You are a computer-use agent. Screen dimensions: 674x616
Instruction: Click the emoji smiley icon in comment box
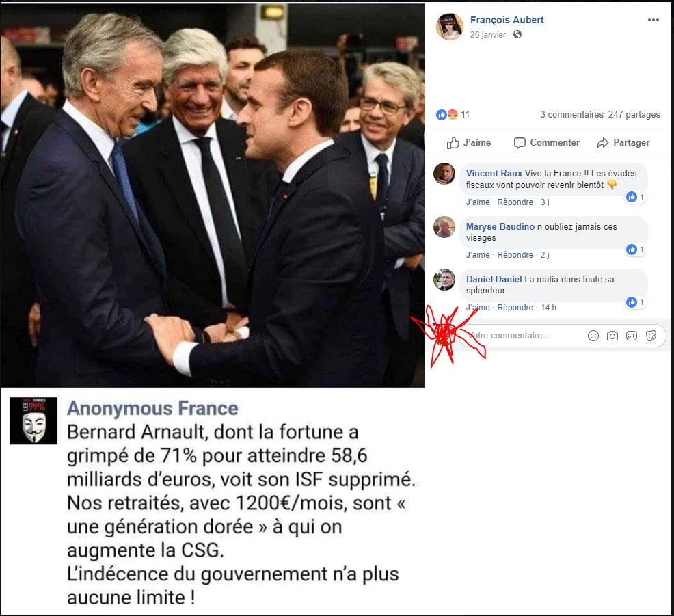[593, 336]
